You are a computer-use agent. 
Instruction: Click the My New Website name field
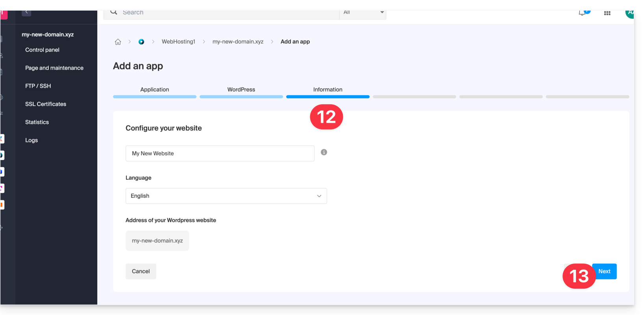pyautogui.click(x=220, y=153)
